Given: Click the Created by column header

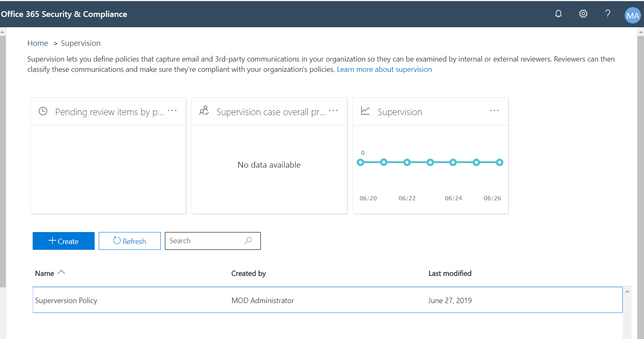Looking at the screenshot, I should [x=248, y=273].
